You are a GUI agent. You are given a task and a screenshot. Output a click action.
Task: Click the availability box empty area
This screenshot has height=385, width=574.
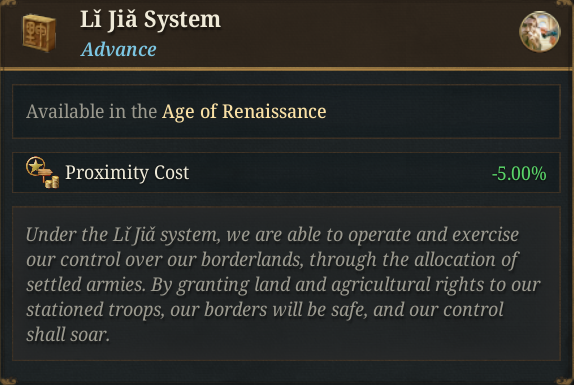(439, 111)
